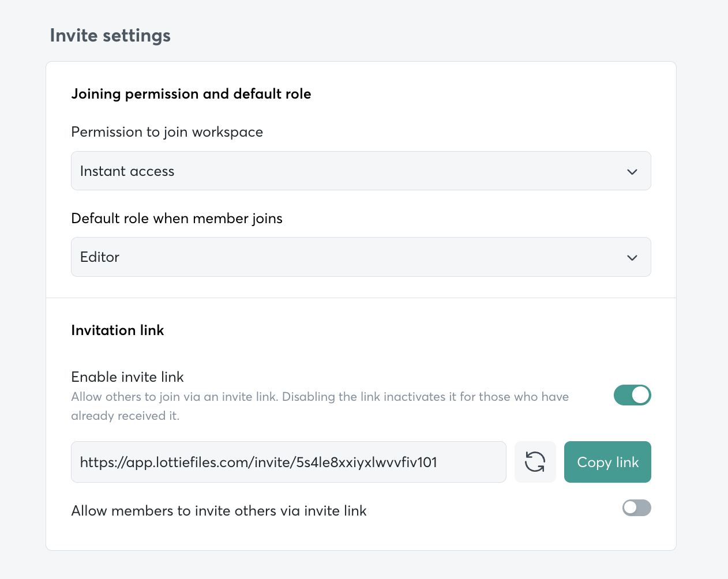
Task: Open the "Instant access" permission dropdown
Action: (361, 171)
